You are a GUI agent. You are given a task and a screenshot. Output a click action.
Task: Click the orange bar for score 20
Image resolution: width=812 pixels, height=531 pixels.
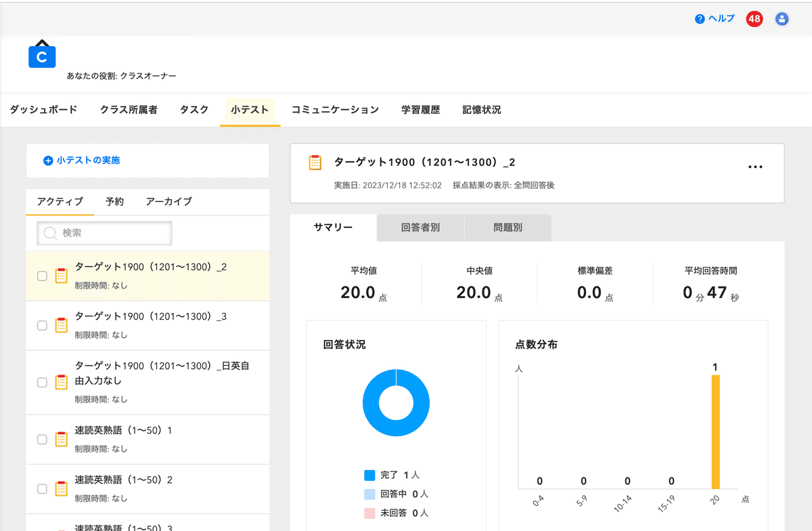point(715,431)
